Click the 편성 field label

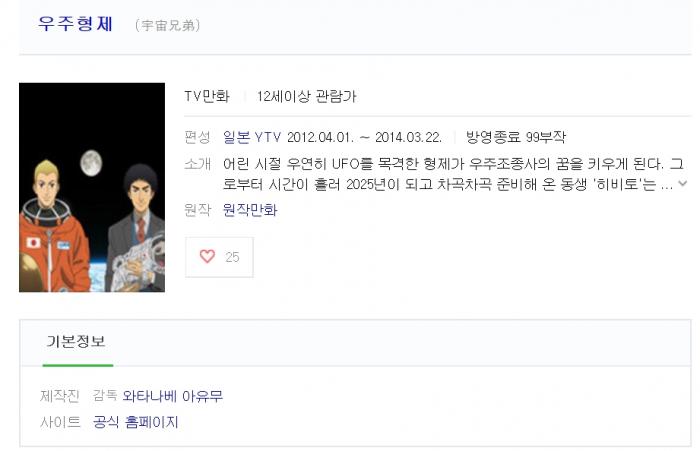197,137
